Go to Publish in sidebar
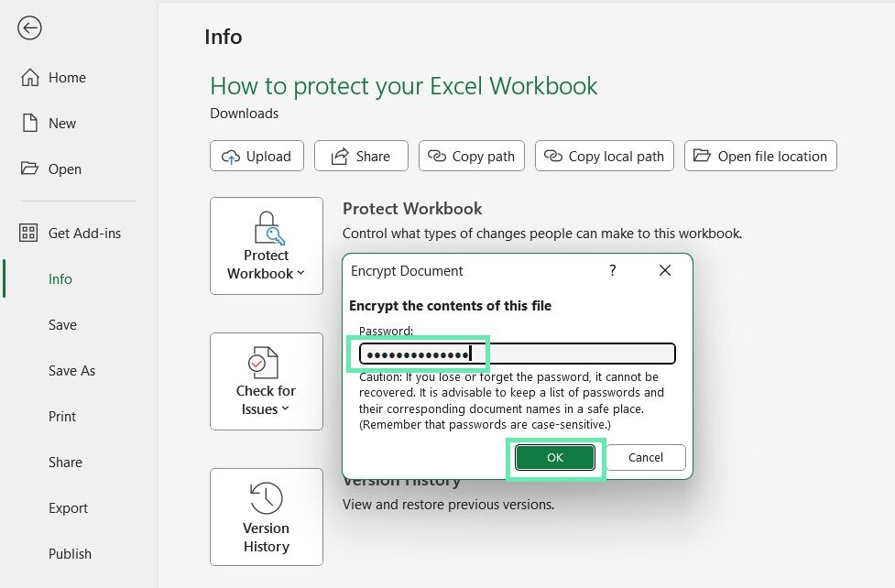The image size is (895, 588). tap(70, 553)
